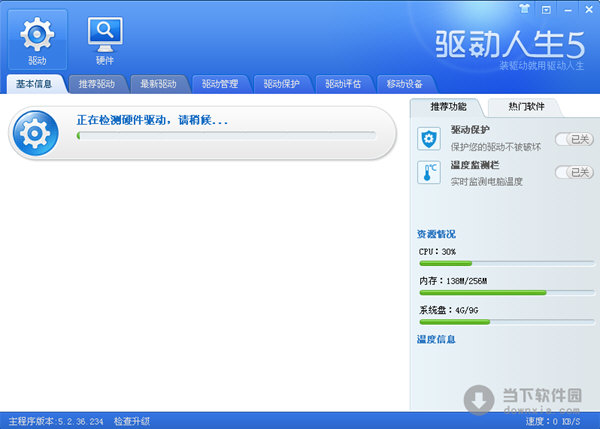
Task: Click the 系统盘 usage bar
Action: point(507,322)
